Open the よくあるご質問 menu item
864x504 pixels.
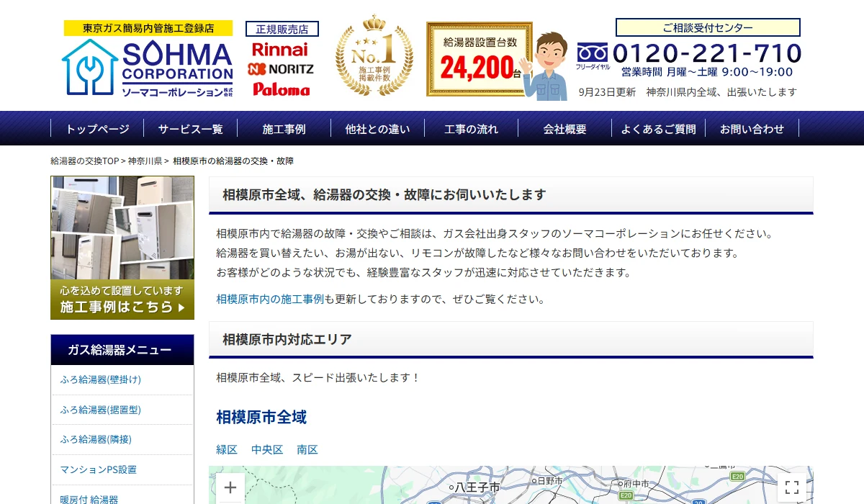(659, 129)
